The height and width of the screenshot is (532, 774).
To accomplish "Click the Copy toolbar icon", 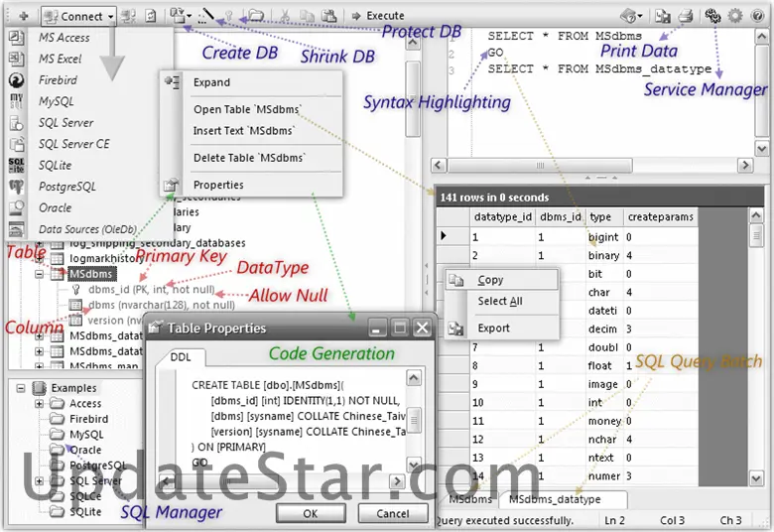I will click(307, 16).
